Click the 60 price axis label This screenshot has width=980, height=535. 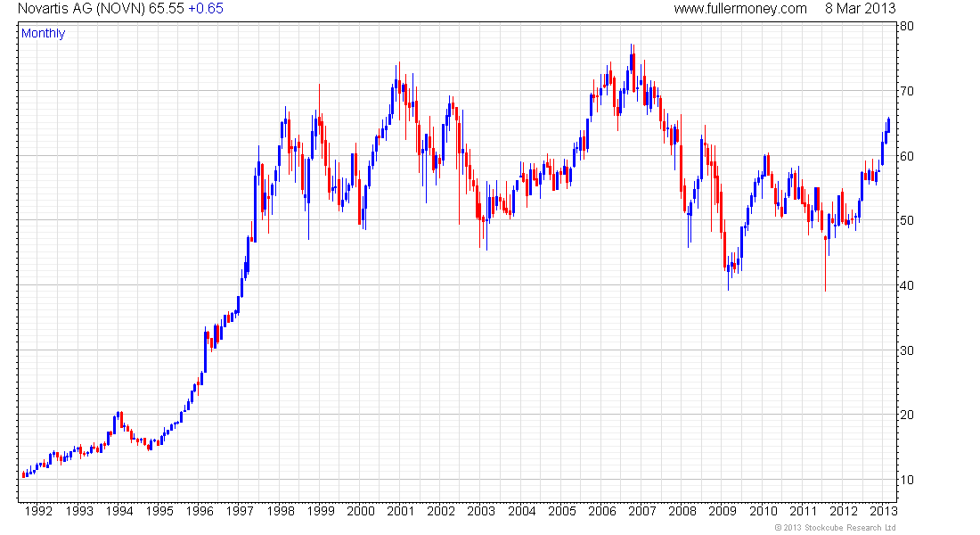(x=907, y=156)
